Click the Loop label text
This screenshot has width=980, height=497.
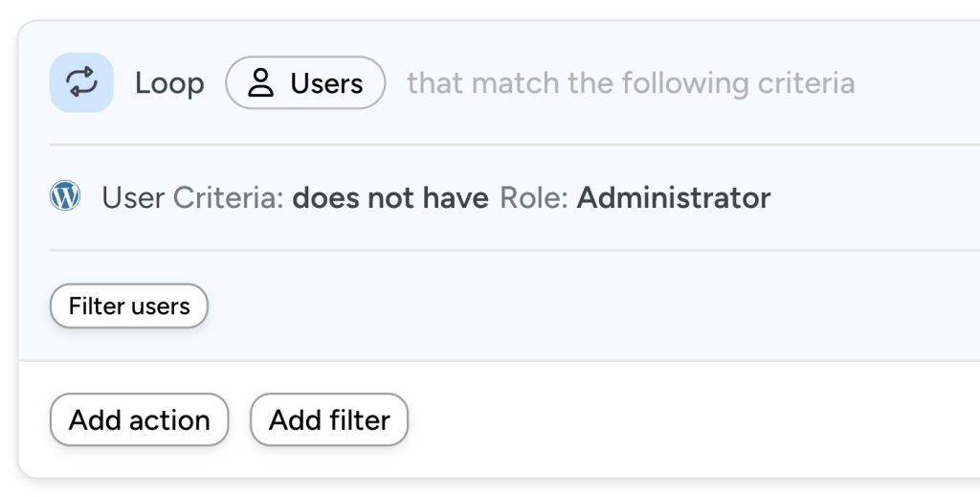(x=169, y=83)
